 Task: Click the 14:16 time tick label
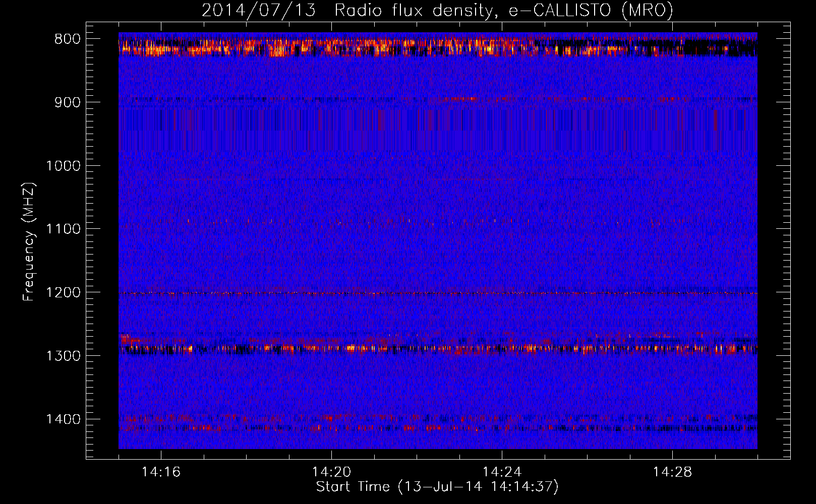pos(161,472)
